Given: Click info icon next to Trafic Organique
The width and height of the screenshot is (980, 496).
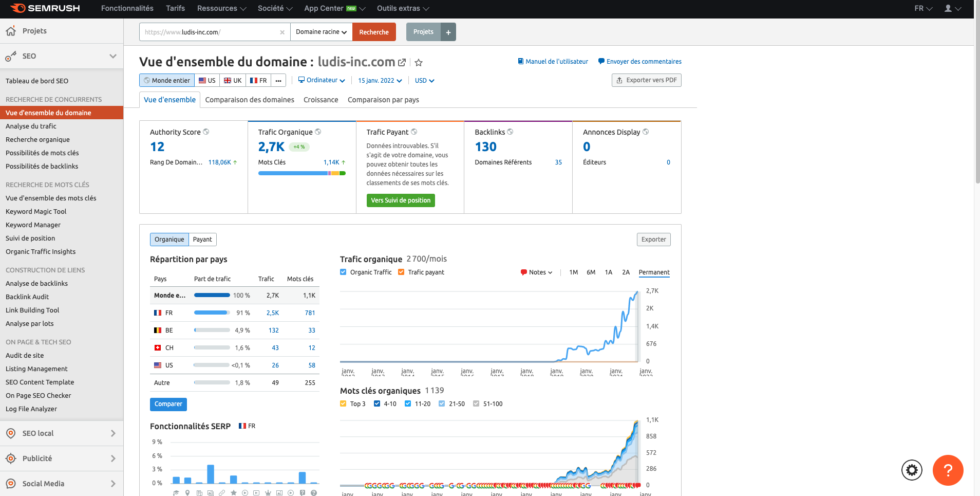Looking at the screenshot, I should click(x=318, y=132).
